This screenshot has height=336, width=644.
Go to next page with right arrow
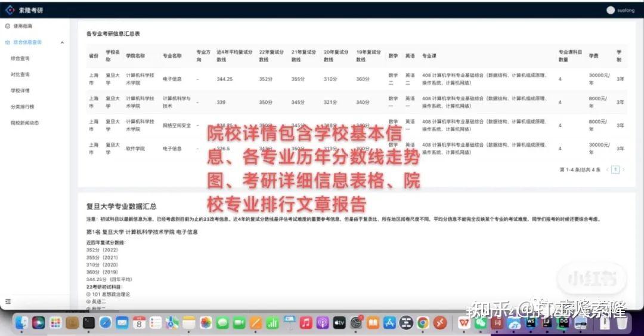click(x=624, y=169)
